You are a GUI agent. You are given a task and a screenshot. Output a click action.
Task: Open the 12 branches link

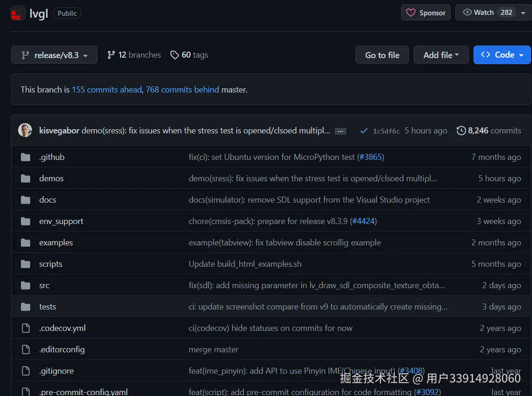pos(134,55)
